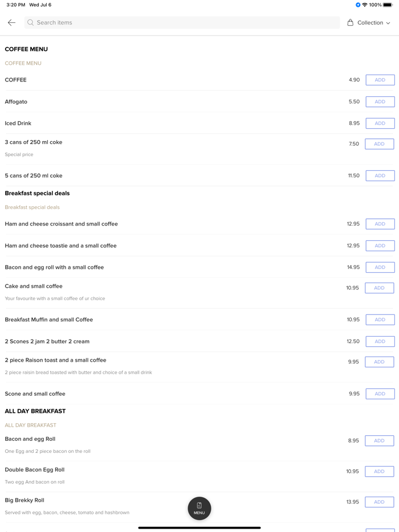The width and height of the screenshot is (399, 532).
Task: Open Cake and small coffee item
Action: click(34, 287)
